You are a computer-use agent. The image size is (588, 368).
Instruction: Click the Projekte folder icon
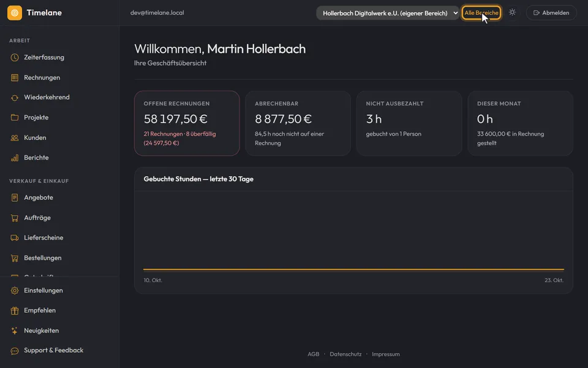[x=15, y=118]
